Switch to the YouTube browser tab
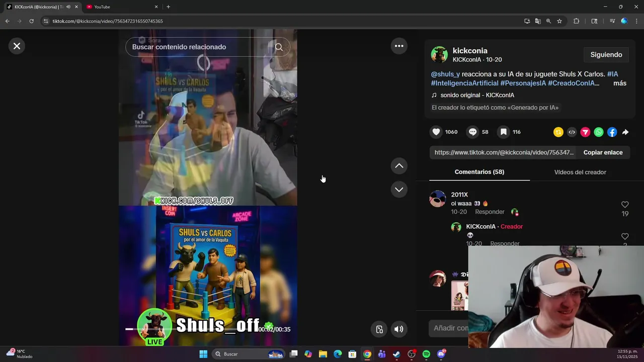The height and width of the screenshot is (362, 644). click(x=122, y=7)
